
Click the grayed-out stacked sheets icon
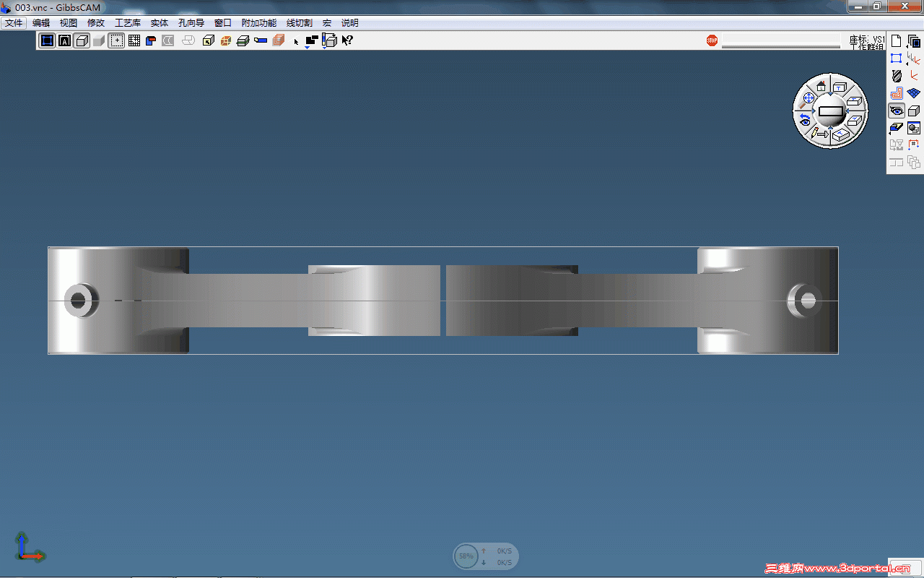click(x=188, y=40)
